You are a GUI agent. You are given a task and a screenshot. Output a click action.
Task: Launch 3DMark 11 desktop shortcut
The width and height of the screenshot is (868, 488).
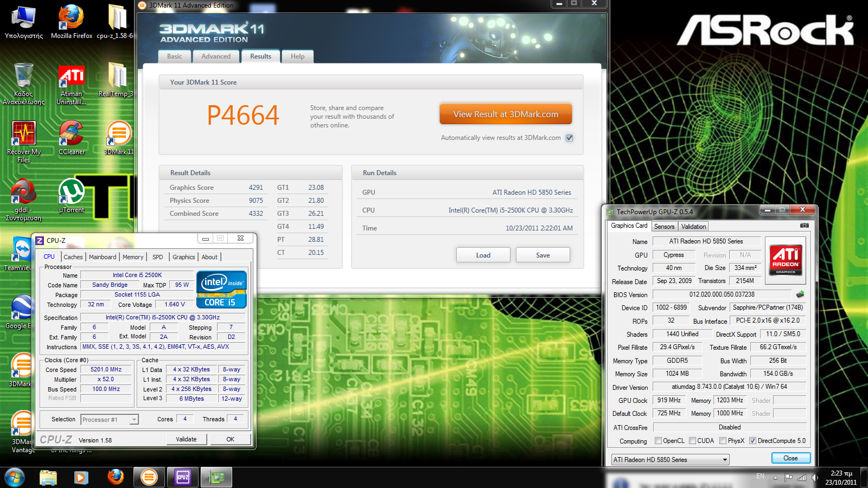tap(119, 138)
